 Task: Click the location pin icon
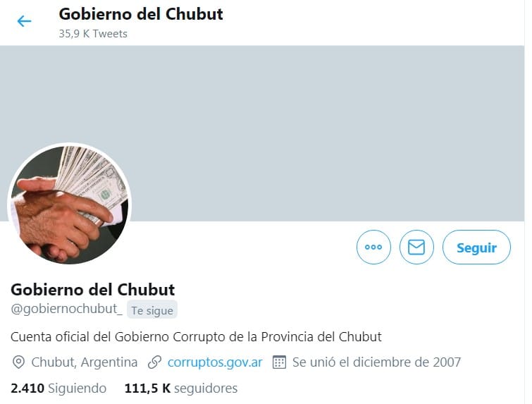pos(18,362)
